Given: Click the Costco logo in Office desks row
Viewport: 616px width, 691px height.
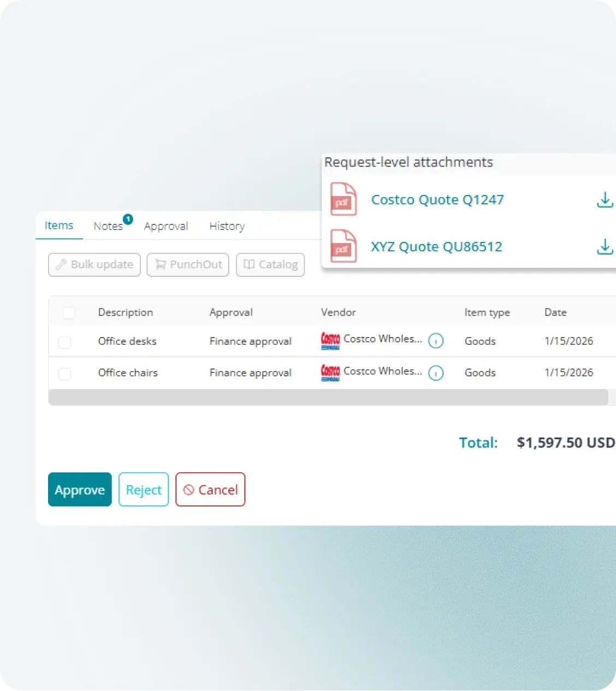Looking at the screenshot, I should (330, 340).
